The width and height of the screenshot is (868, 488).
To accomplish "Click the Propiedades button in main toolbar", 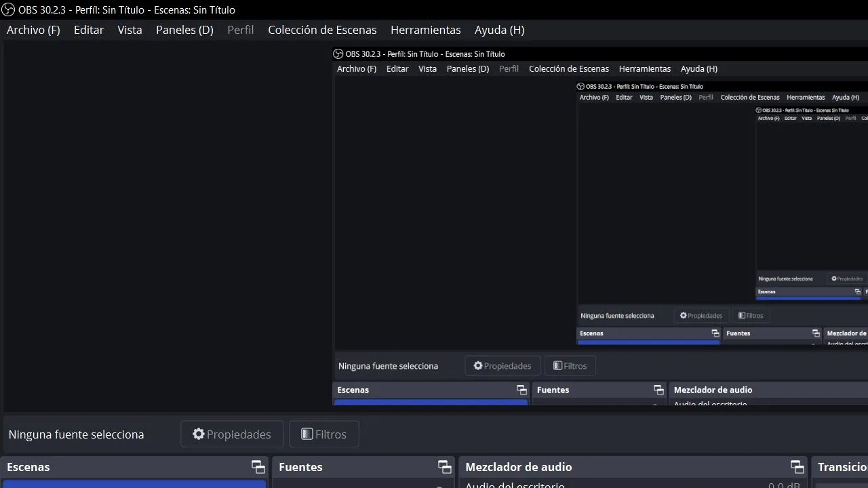I will (232, 434).
